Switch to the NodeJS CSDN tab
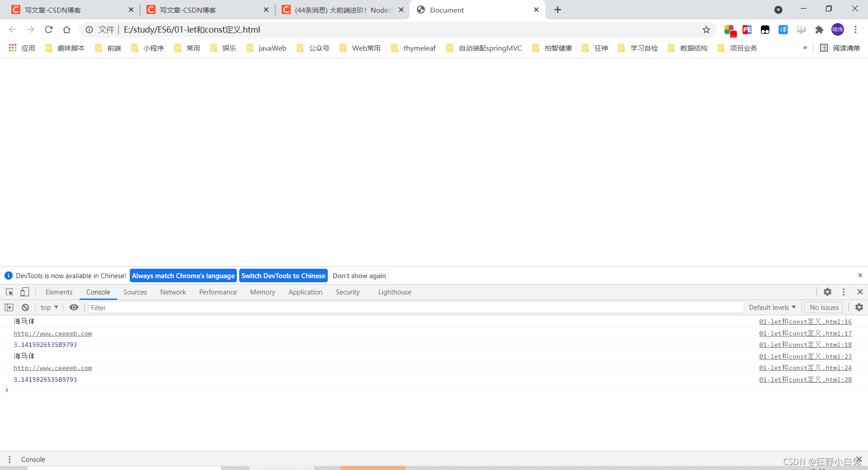Screen dimensions: 868x470 (x=342, y=10)
